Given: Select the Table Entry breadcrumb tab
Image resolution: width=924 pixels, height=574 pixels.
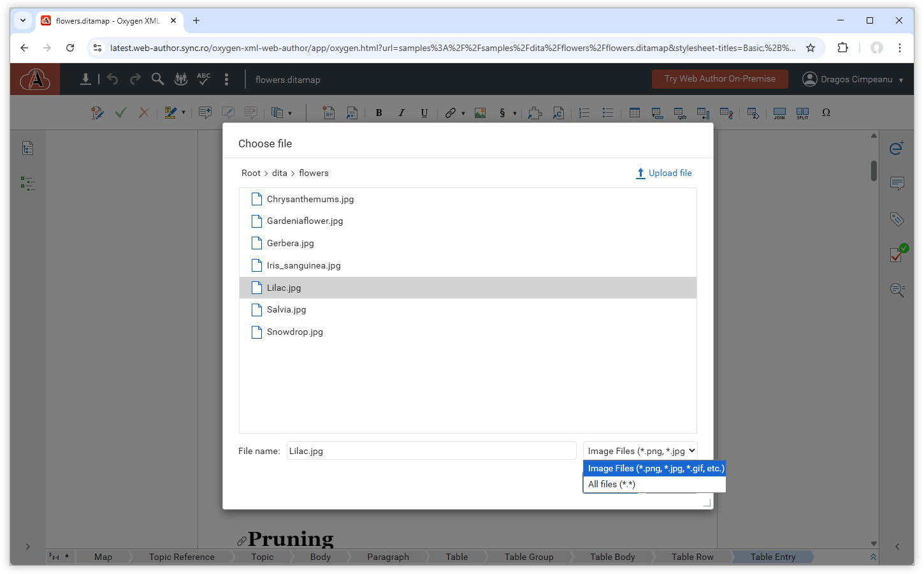Looking at the screenshot, I should point(772,557).
